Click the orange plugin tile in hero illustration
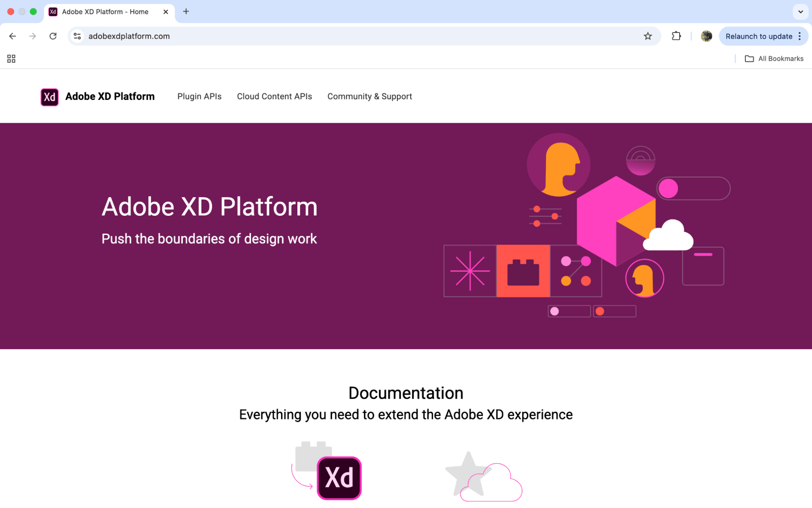812x508 pixels. tap(523, 270)
